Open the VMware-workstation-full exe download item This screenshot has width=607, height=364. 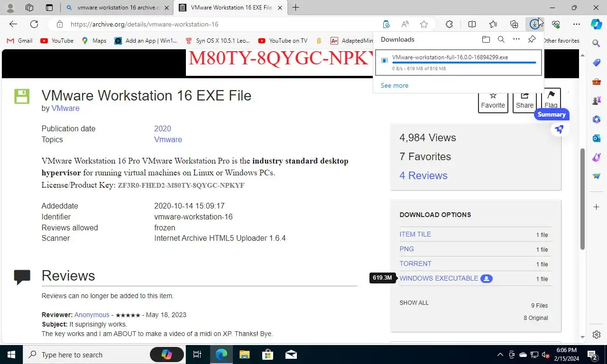[458, 63]
